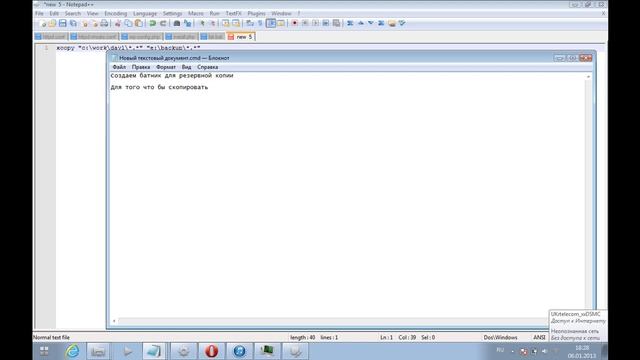Open the Search menu
Screen dimensions: 640x360
[73, 13]
